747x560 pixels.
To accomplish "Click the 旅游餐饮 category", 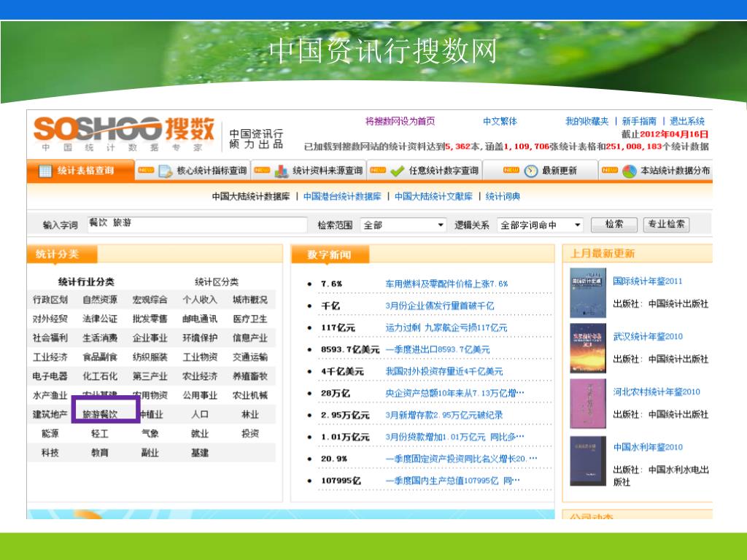I will pos(100,414).
